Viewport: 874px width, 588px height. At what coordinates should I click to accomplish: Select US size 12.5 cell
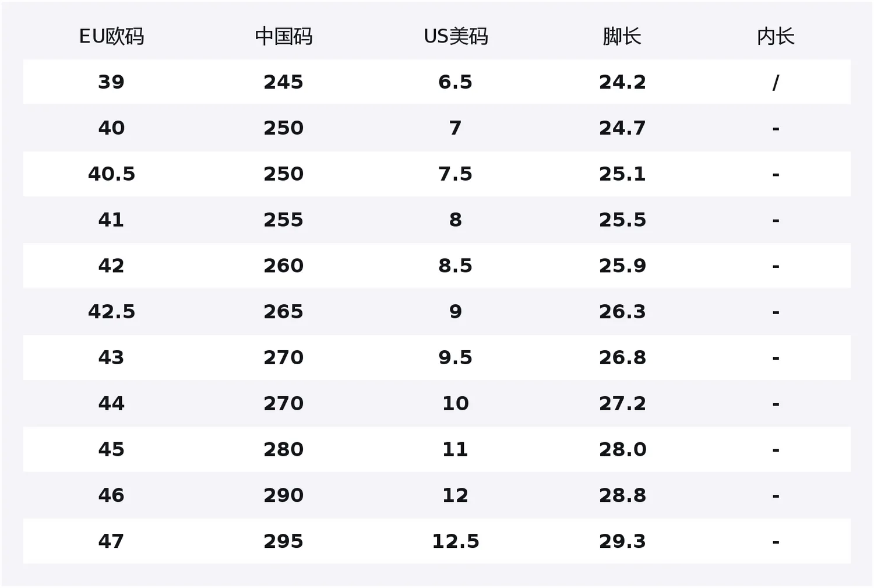(456, 541)
